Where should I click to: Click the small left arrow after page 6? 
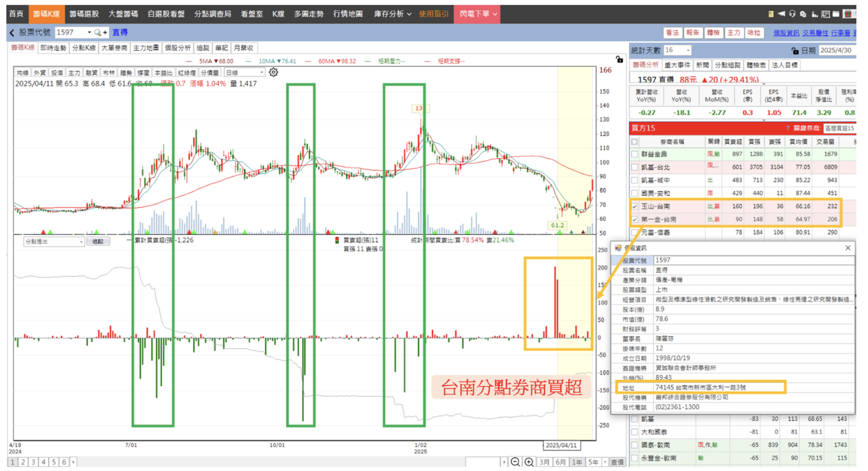coord(73,462)
